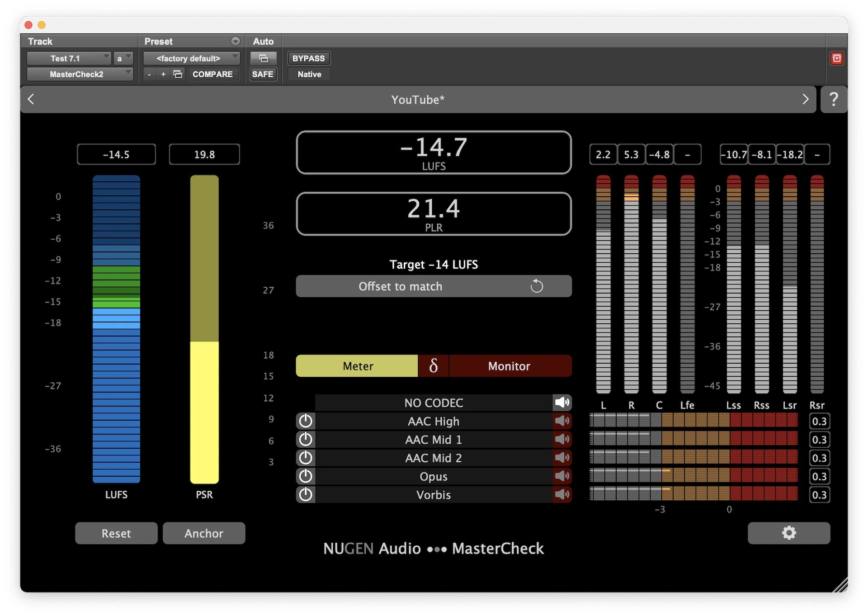Click the red plugin target icon
This screenshot has height=616, width=868.
(x=836, y=58)
